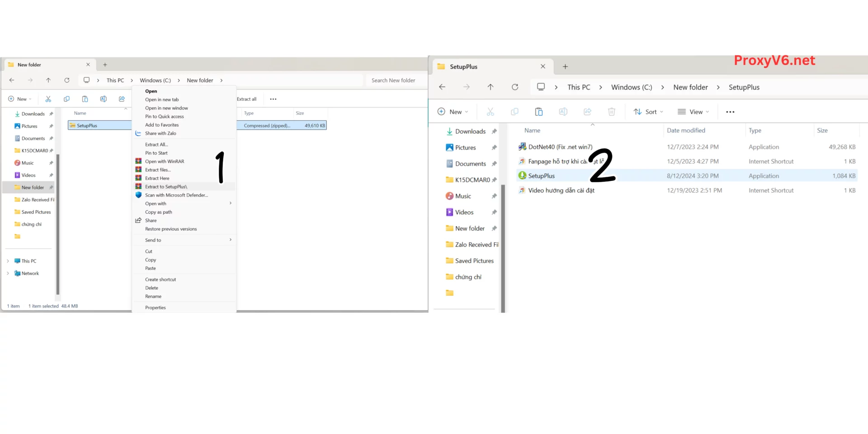Click the SetupPlus window navigation pane scrollbar
Image resolution: width=868 pixels, height=434 pixels.
point(503,248)
